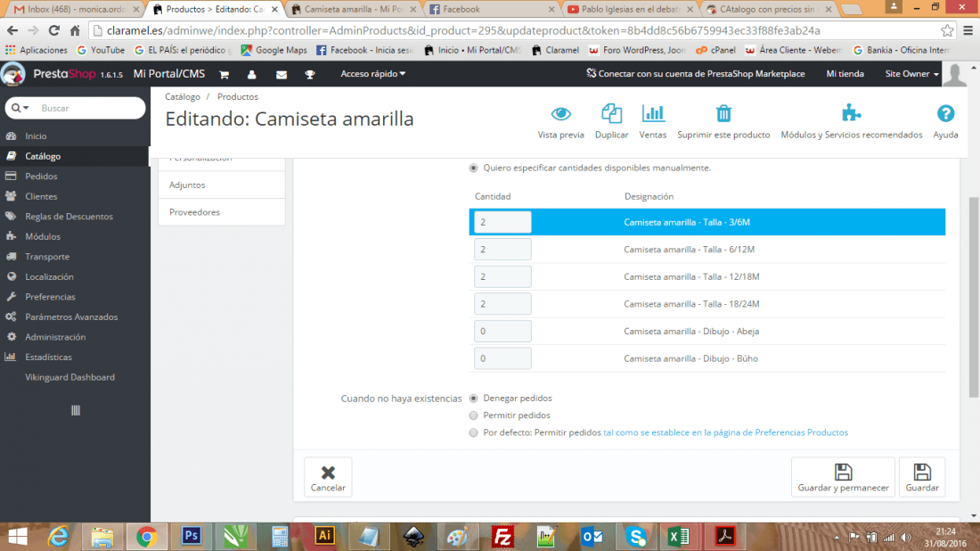This screenshot has width=980, height=551.
Task: Click Catálogo breadcrumb link
Action: pyautogui.click(x=183, y=97)
